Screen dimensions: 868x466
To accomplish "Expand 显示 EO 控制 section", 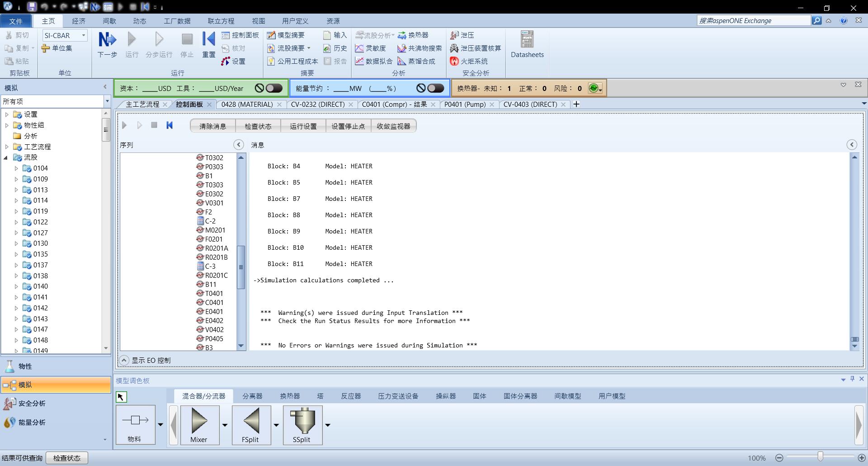I will pos(124,360).
